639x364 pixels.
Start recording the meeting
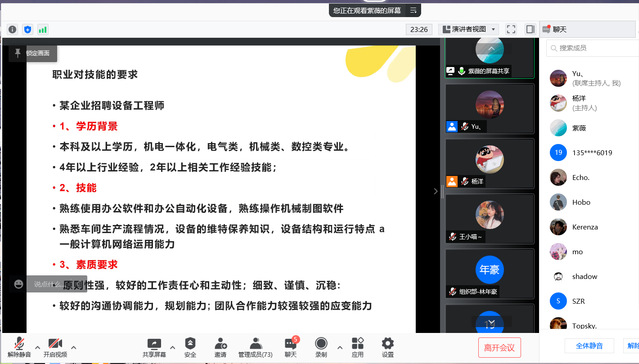(x=321, y=347)
